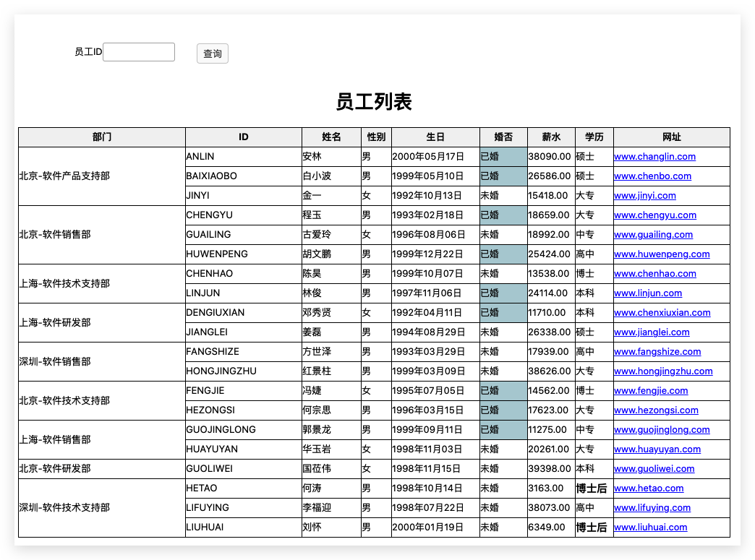The image size is (755, 560).
Task: Open the www.huwenpeng.com link
Action: (x=662, y=254)
